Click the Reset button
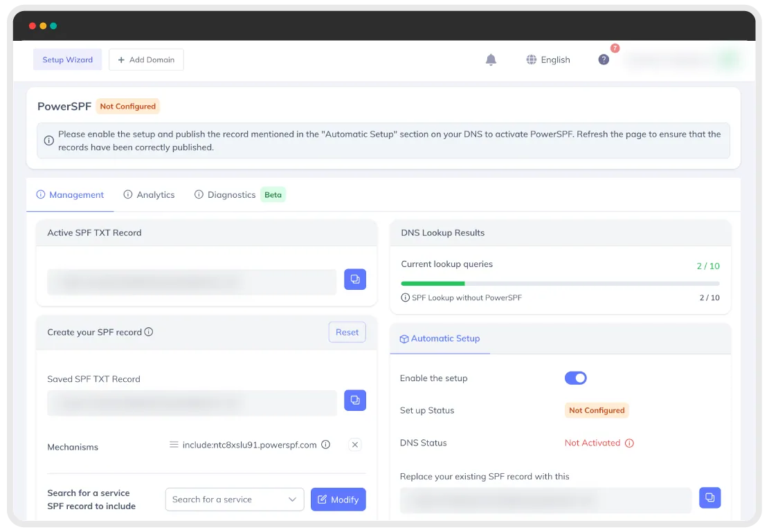Screen dimensions: 769x532 click(347, 332)
